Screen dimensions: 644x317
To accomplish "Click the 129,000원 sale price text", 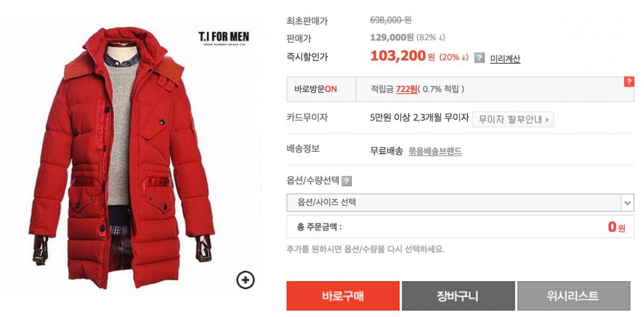I will (392, 38).
